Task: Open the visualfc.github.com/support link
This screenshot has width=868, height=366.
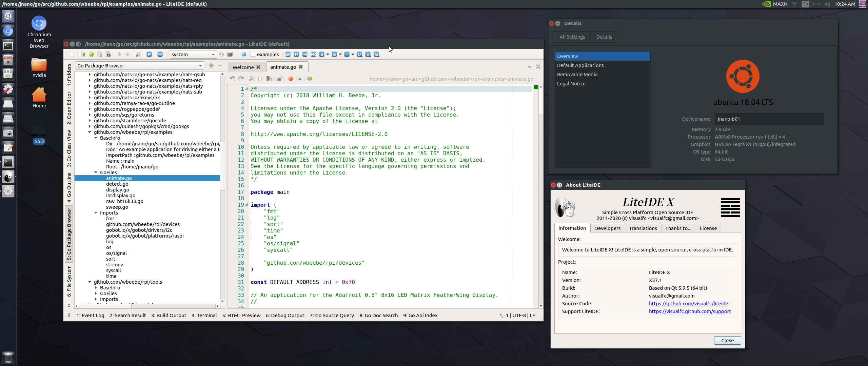Action: (x=690, y=311)
